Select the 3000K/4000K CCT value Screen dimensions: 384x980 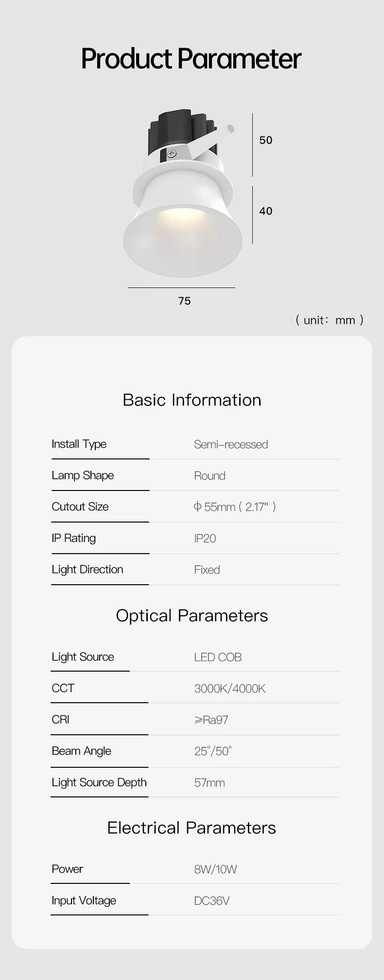tap(229, 689)
